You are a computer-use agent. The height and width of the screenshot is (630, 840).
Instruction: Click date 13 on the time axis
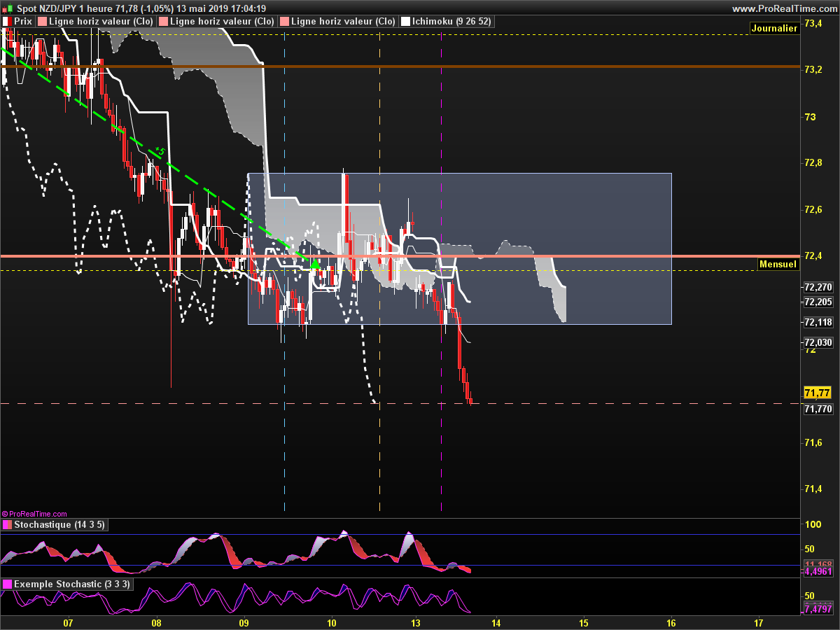pyautogui.click(x=415, y=622)
